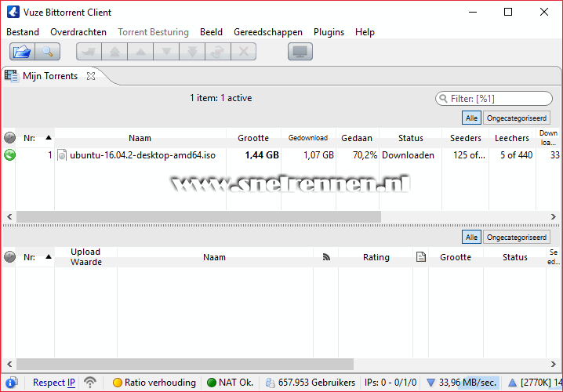Sort by Gedaan column header
563x392 pixels.
tap(357, 138)
